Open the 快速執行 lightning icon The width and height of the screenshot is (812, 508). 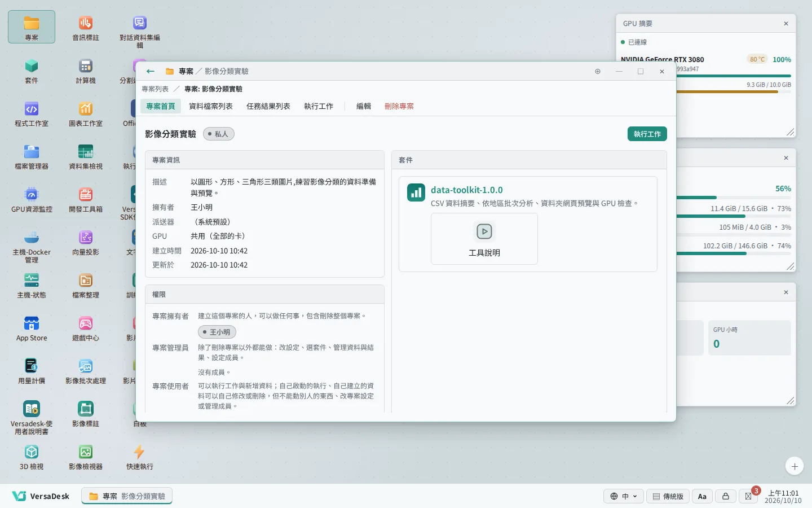[x=140, y=457]
